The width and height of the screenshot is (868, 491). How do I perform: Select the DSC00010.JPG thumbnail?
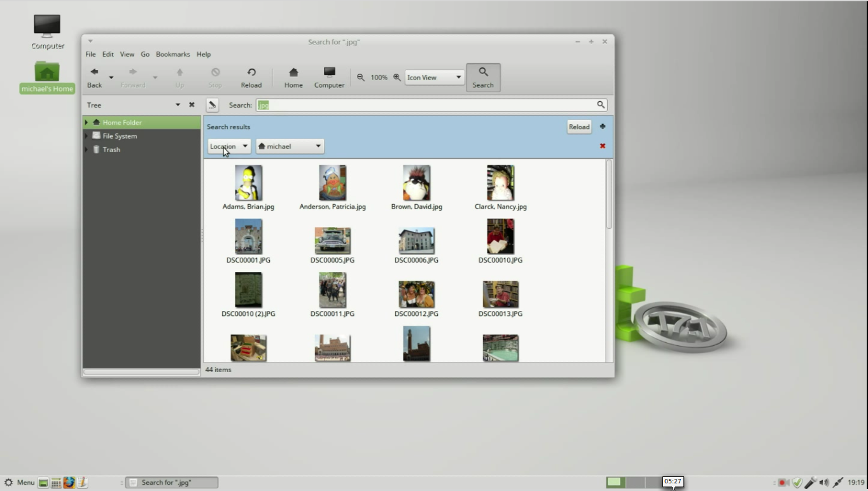(500, 237)
